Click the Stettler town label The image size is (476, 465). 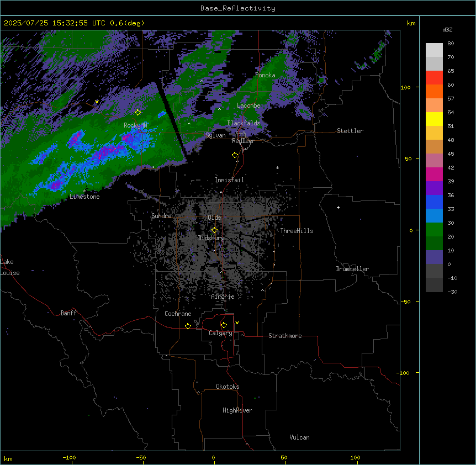coord(350,131)
